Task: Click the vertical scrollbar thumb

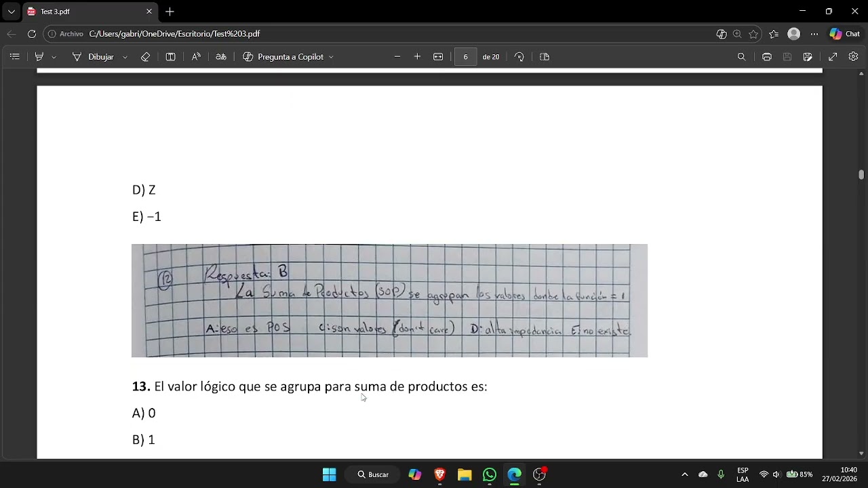Action: click(861, 175)
